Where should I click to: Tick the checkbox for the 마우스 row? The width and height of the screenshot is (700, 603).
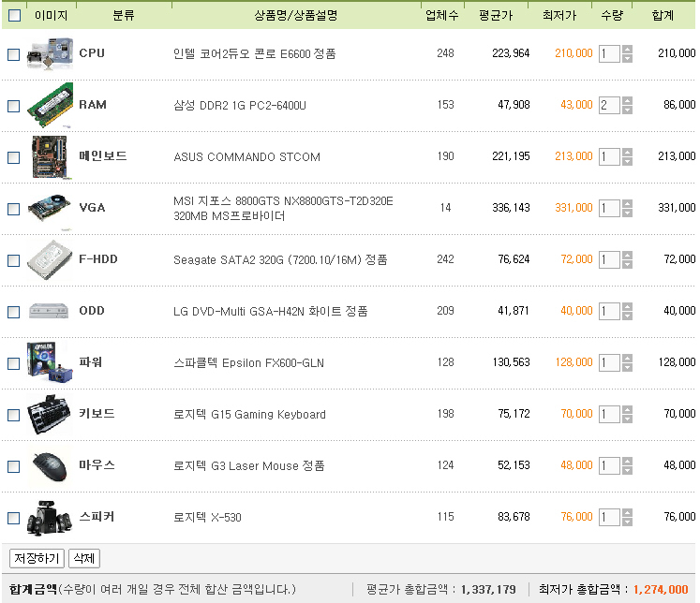tap(14, 466)
